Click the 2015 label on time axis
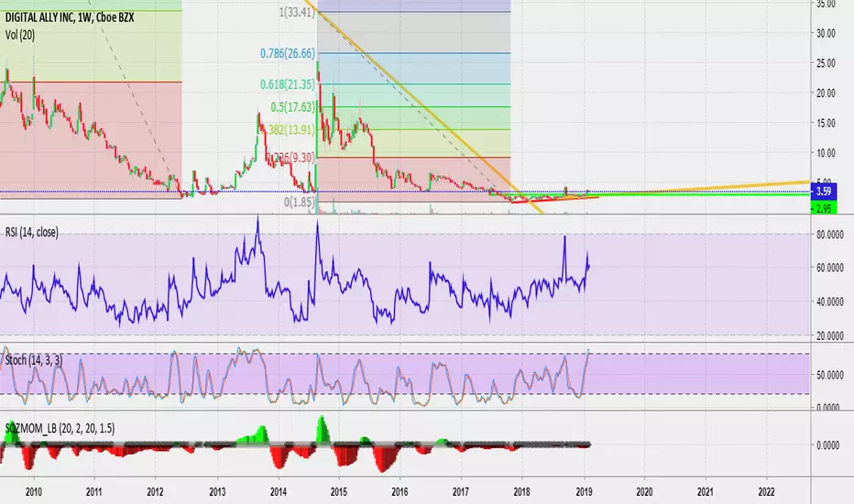This screenshot has width=854, height=504. 339,491
